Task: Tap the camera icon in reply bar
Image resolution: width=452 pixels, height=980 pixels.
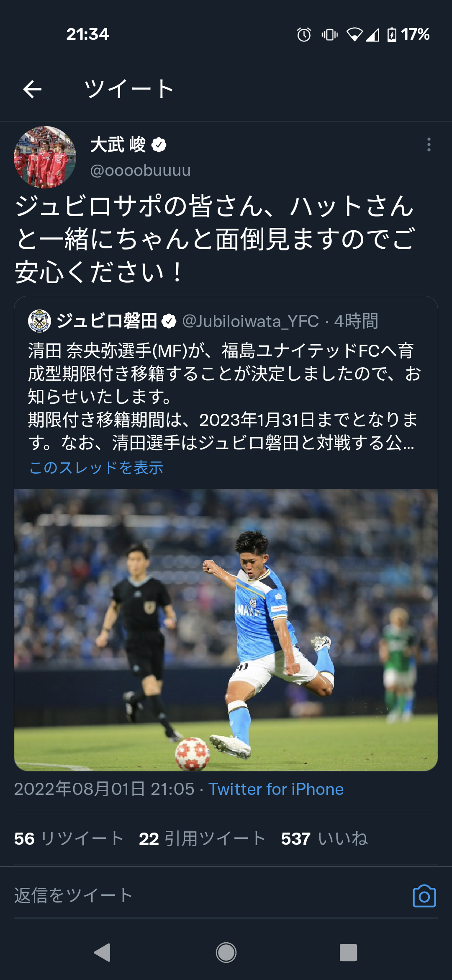Action: (424, 896)
